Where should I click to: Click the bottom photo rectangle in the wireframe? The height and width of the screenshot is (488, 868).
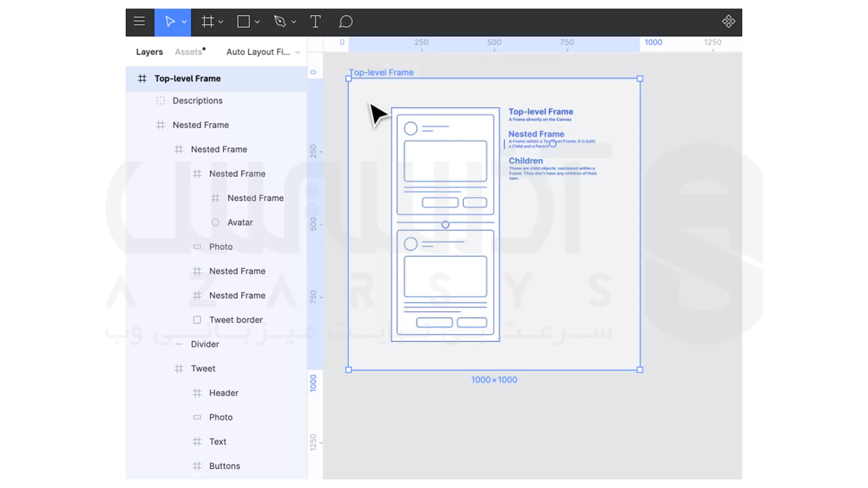pyautogui.click(x=445, y=277)
